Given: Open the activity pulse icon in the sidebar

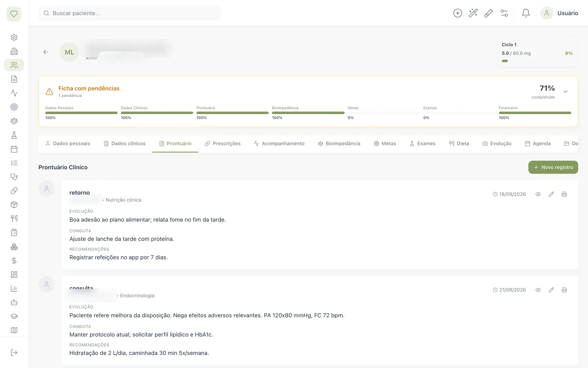Looking at the screenshot, I should point(14,93).
